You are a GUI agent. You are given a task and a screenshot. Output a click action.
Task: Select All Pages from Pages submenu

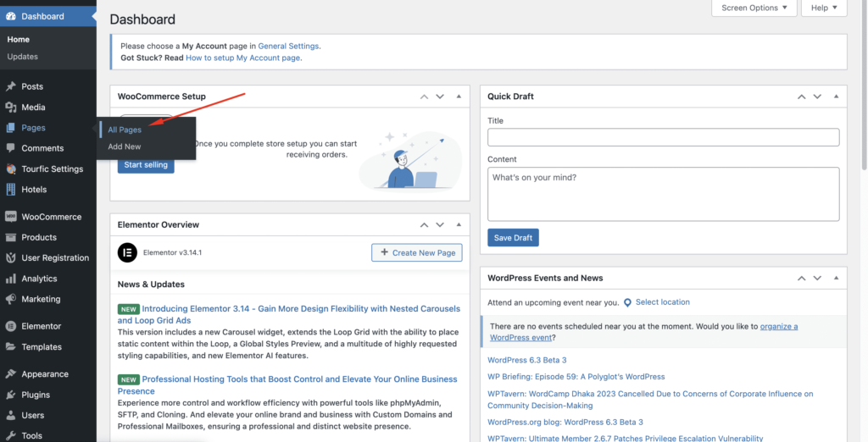click(x=125, y=130)
